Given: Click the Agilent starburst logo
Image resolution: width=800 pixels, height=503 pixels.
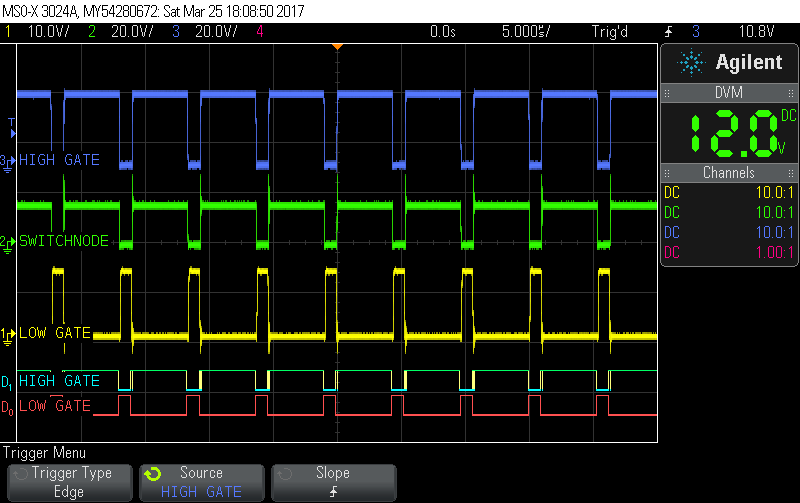Looking at the screenshot, I should click(x=691, y=63).
